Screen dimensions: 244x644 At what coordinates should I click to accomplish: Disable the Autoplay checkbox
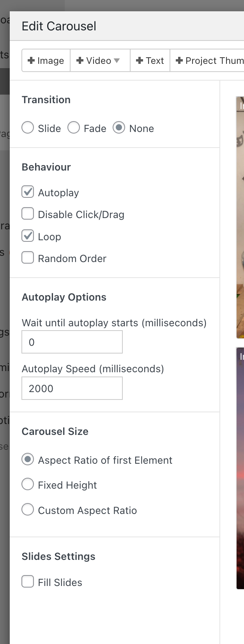28,192
